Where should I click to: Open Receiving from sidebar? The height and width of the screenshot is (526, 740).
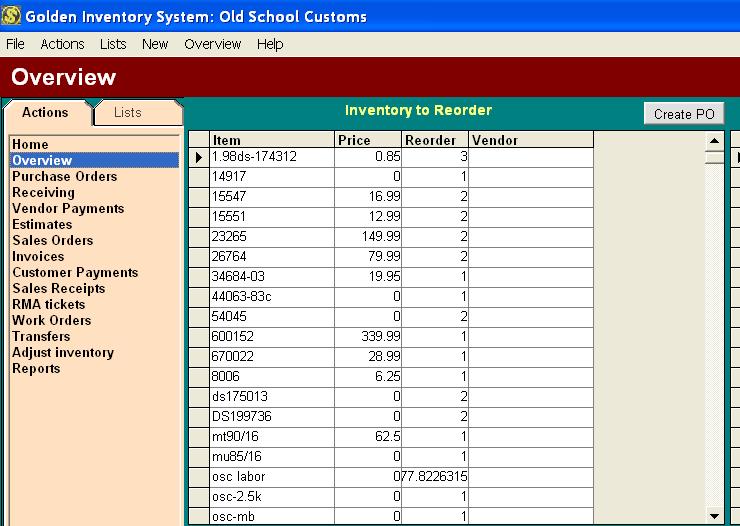pyautogui.click(x=94, y=192)
